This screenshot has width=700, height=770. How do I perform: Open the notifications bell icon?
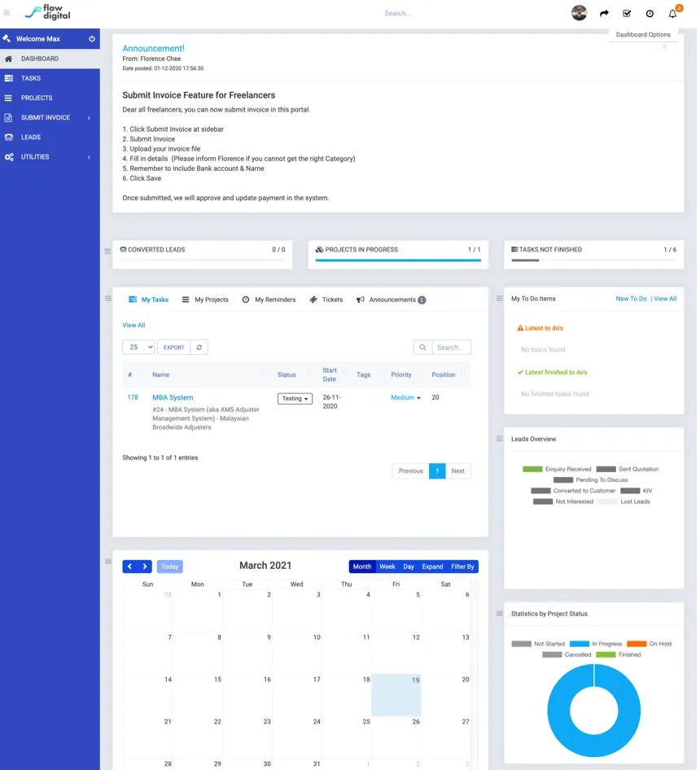point(672,14)
